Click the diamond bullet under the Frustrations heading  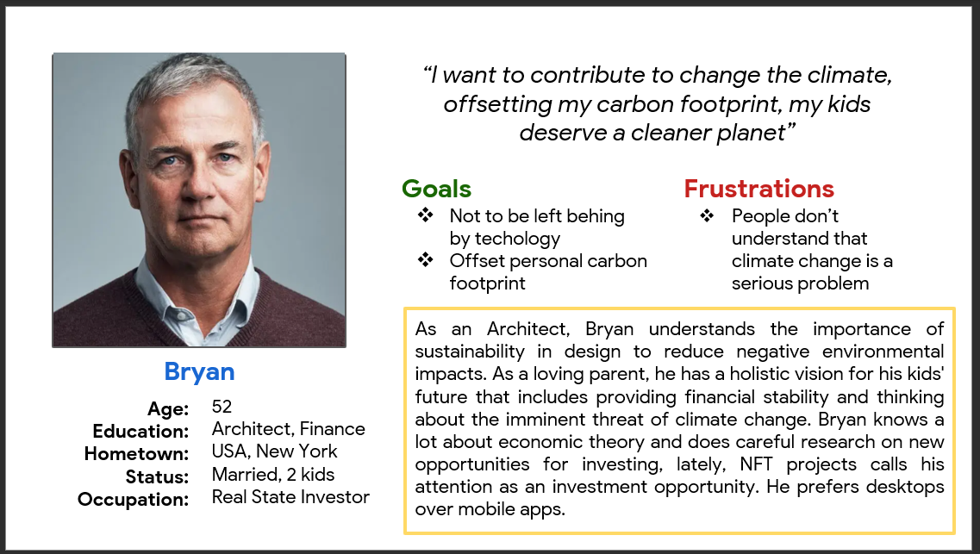pos(708,216)
